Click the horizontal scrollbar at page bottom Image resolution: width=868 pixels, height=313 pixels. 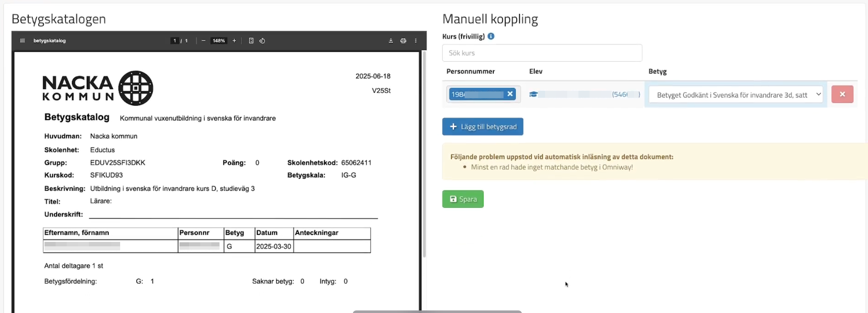[437, 312]
